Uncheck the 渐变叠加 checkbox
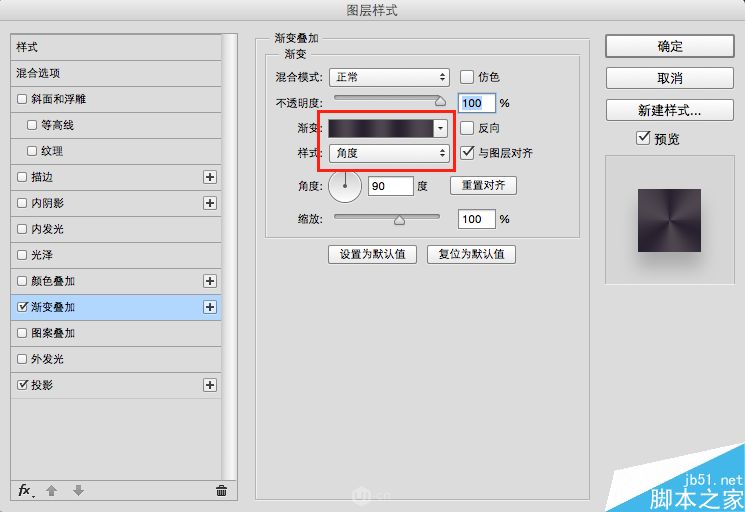This screenshot has height=512, width=745. pyautogui.click(x=22, y=307)
